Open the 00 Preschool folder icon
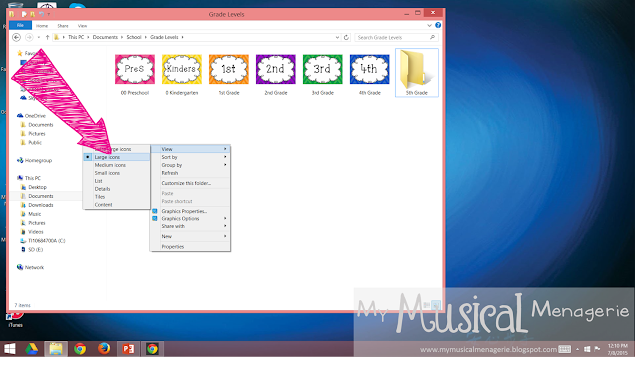This screenshot has width=640, height=369. pyautogui.click(x=135, y=70)
